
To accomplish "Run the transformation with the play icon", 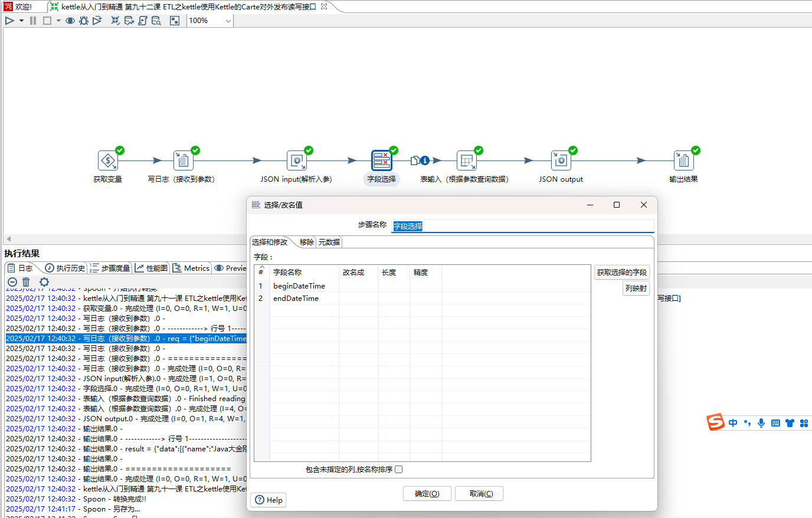I will [x=9, y=21].
